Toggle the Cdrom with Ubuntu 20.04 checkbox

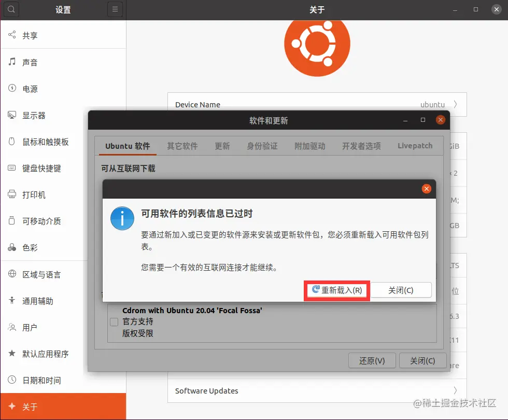click(114, 322)
